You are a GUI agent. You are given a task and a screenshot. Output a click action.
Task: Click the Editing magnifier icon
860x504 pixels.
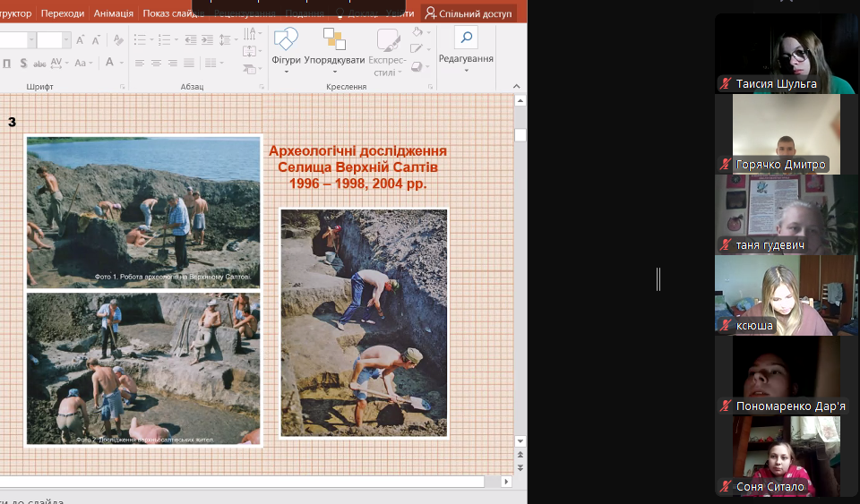pyautogui.click(x=466, y=38)
